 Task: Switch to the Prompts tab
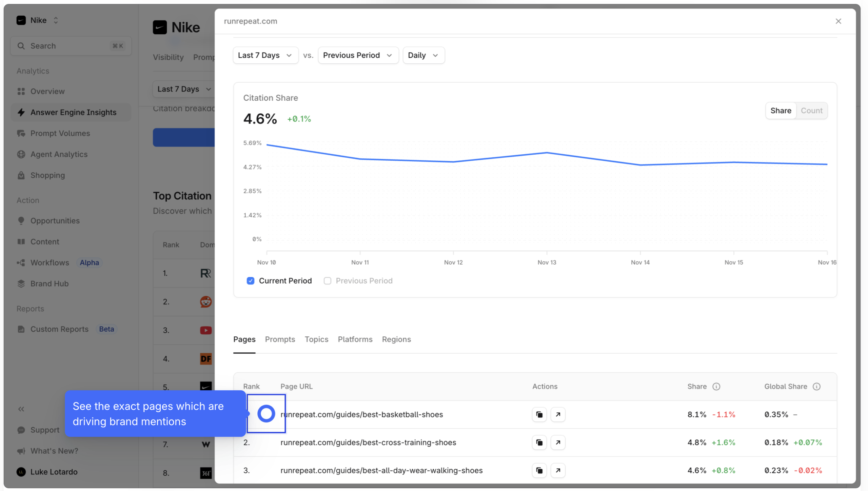tap(280, 339)
